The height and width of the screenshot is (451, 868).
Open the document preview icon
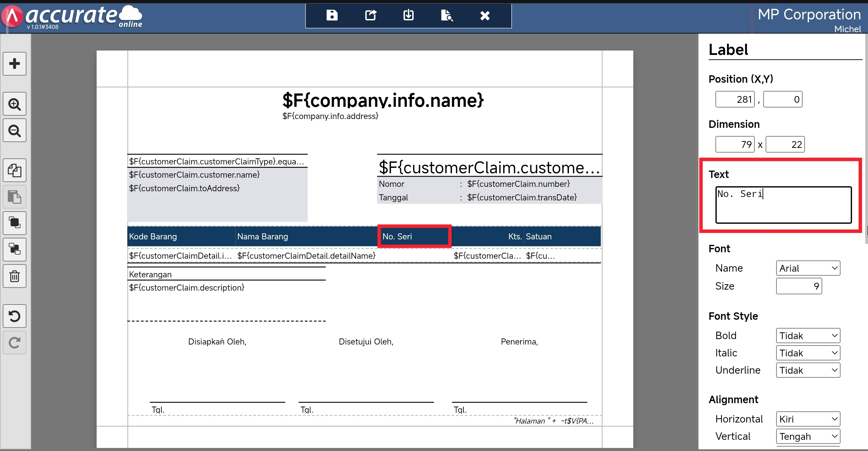pyautogui.click(x=447, y=15)
